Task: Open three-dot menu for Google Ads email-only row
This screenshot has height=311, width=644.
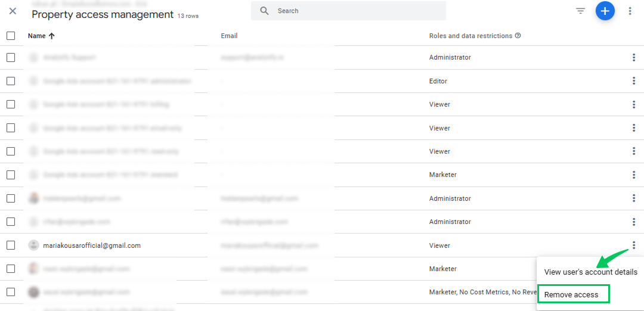Action: [634, 128]
